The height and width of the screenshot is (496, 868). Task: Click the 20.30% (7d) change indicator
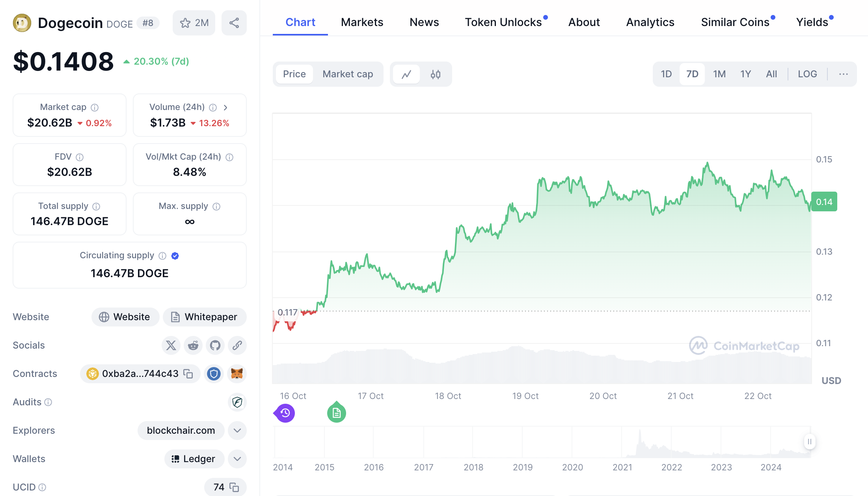coord(156,62)
